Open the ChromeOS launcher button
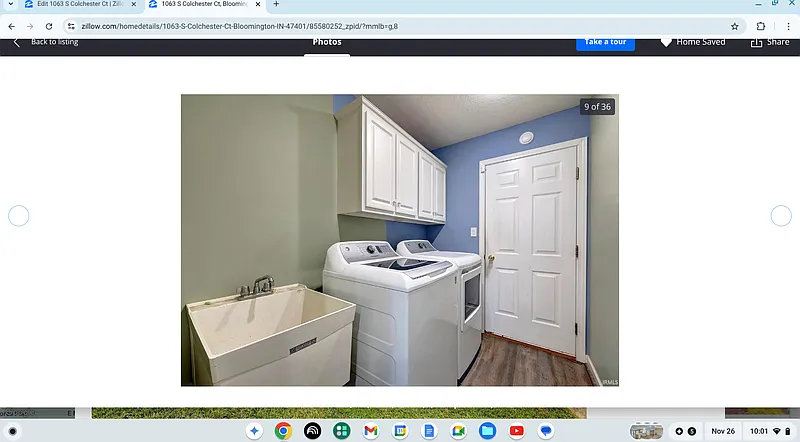The width and height of the screenshot is (800, 442). point(13,431)
